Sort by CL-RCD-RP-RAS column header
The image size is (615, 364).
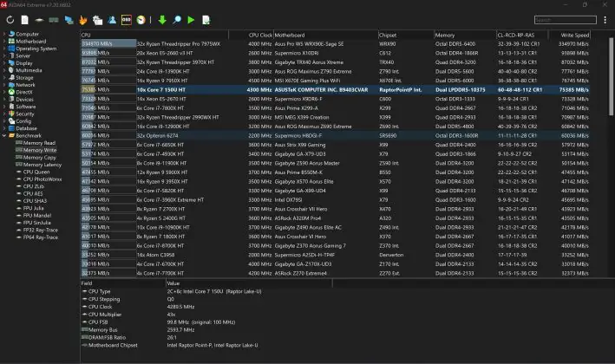522,35
